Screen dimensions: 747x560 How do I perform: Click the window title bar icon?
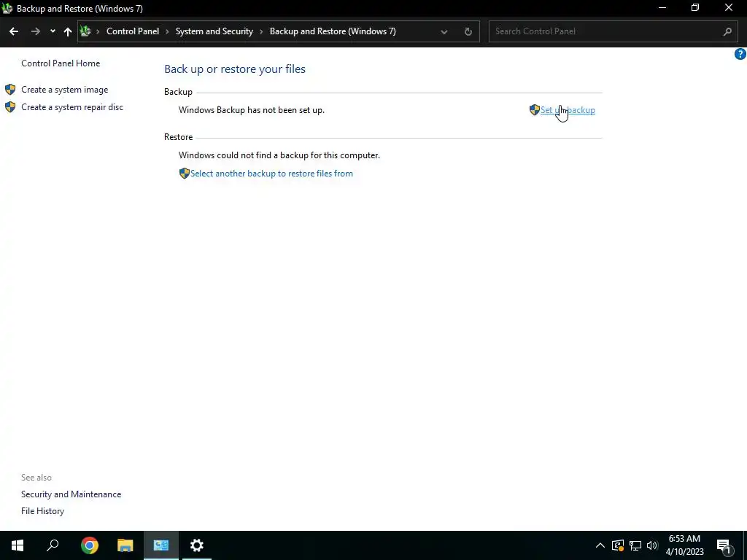tap(7, 8)
